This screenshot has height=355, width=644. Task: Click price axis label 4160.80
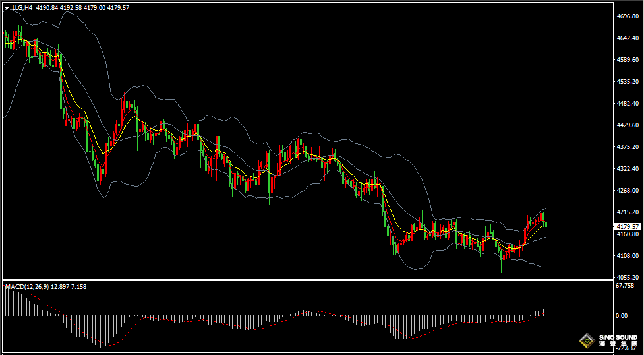(x=628, y=234)
